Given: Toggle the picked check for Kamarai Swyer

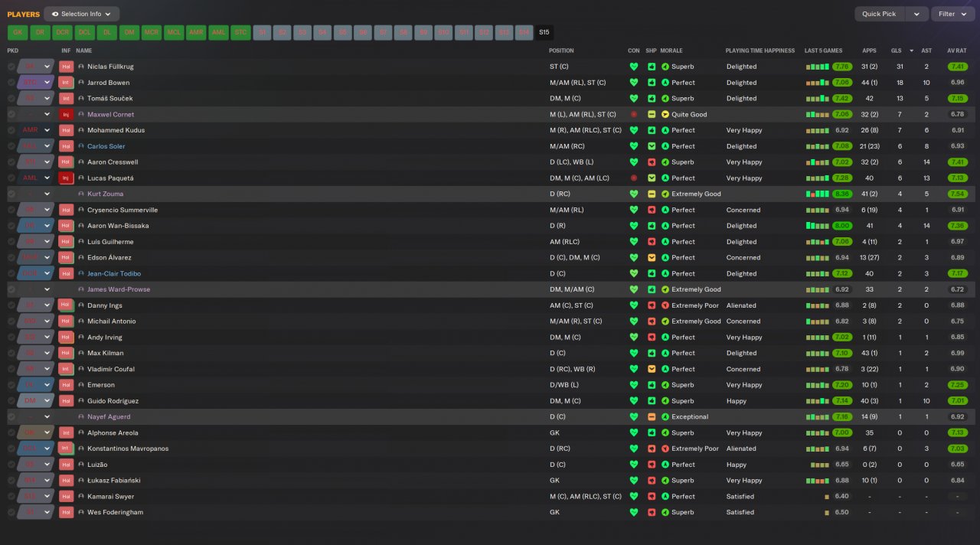Looking at the screenshot, I should pos(11,497).
